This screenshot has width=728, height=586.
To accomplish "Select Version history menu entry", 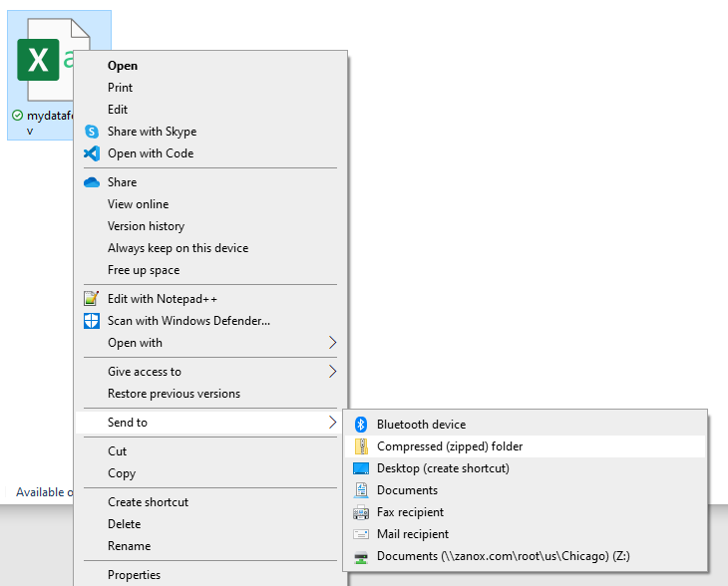I will click(x=146, y=226).
